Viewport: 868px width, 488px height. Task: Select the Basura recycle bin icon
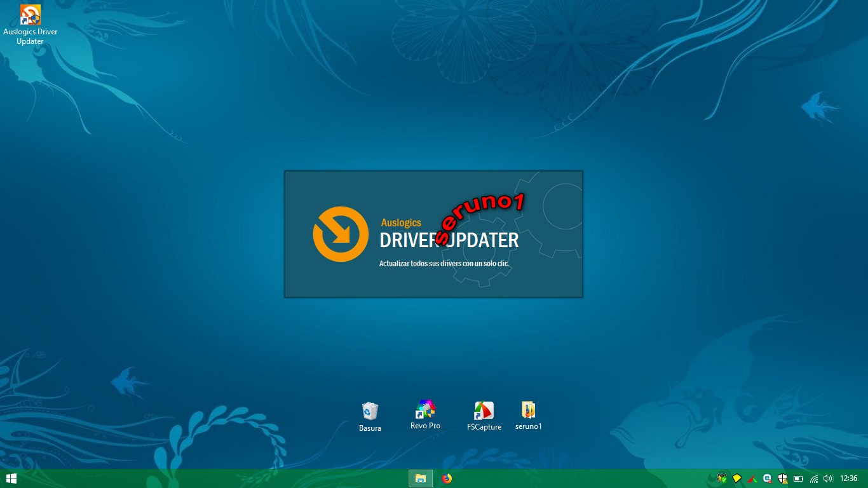370,410
